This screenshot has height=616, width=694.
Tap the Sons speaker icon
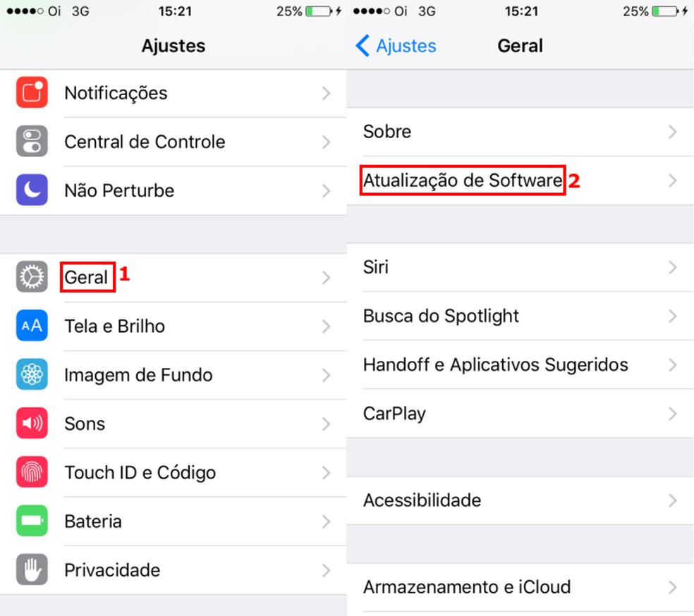(x=32, y=424)
